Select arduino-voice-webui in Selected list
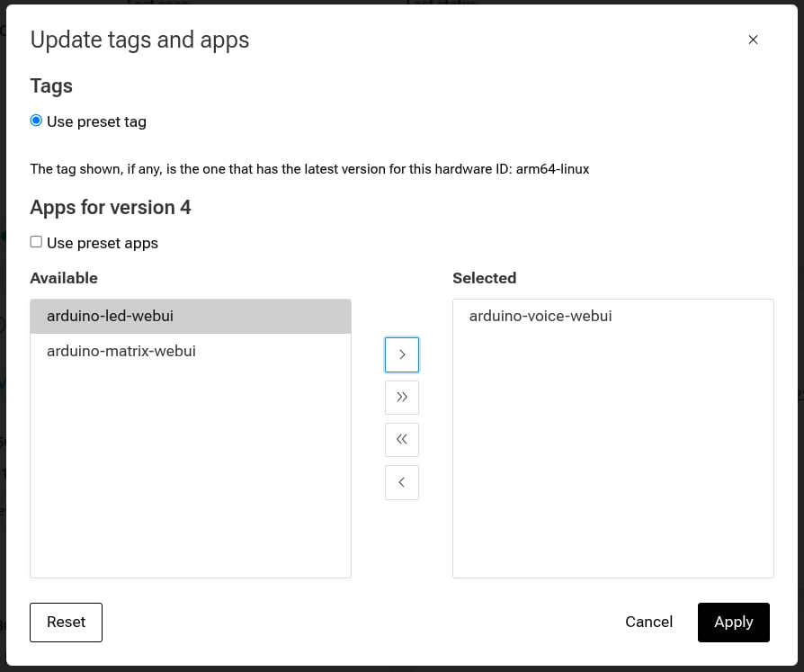The width and height of the screenshot is (804, 672). coord(540,316)
